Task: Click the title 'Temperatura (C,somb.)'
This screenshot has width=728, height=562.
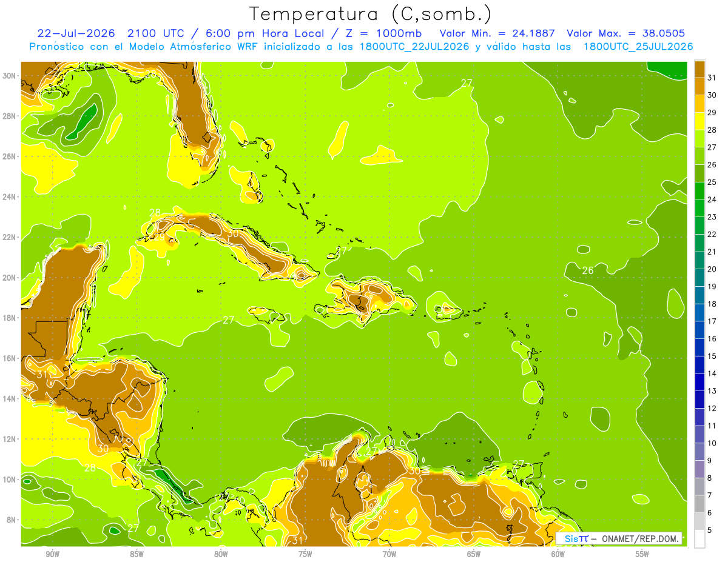Action: tap(371, 14)
